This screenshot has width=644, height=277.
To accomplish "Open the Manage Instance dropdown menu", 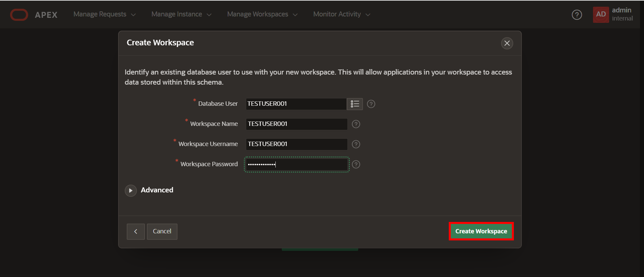I will pyautogui.click(x=181, y=14).
